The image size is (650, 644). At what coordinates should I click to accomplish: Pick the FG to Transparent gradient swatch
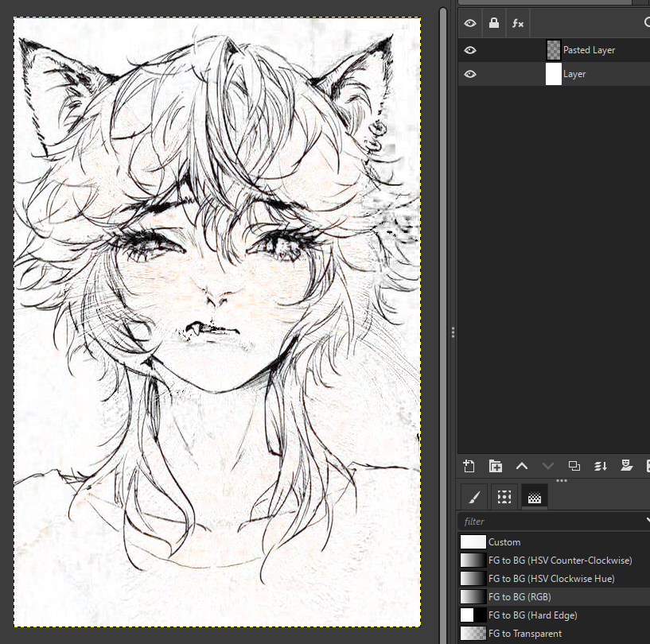coord(473,633)
